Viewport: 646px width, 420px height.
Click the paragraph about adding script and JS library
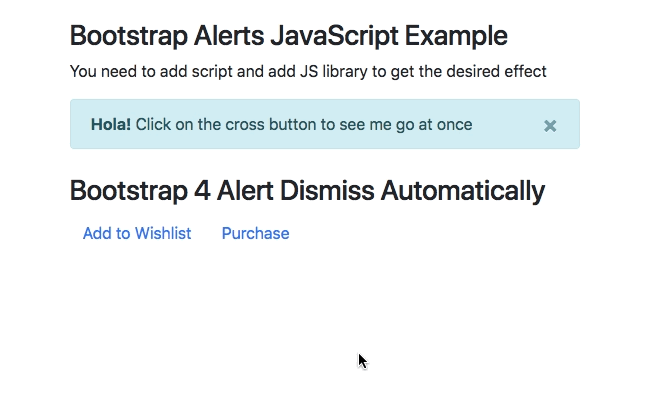(308, 72)
